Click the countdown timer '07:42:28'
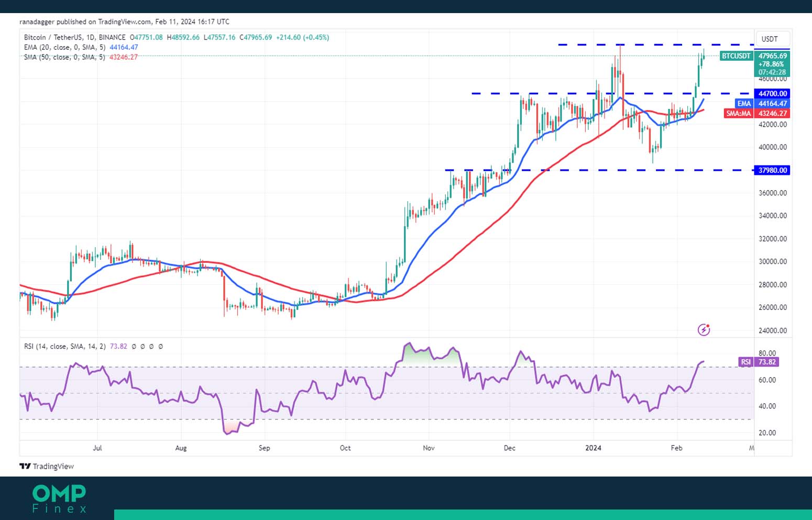 tap(772, 72)
